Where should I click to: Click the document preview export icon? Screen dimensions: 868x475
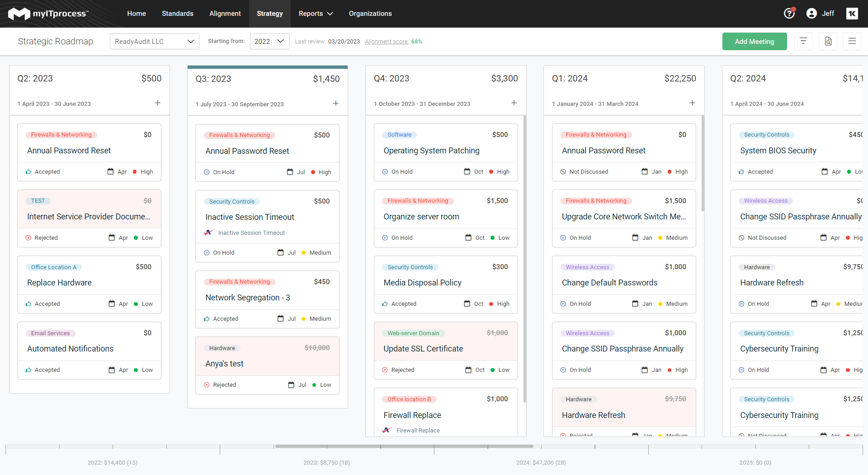(x=828, y=41)
